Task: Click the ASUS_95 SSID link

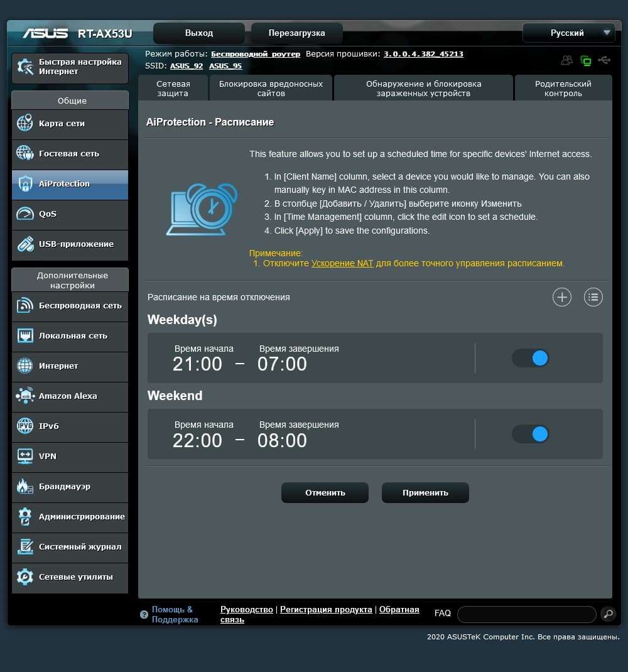Action: (225, 66)
